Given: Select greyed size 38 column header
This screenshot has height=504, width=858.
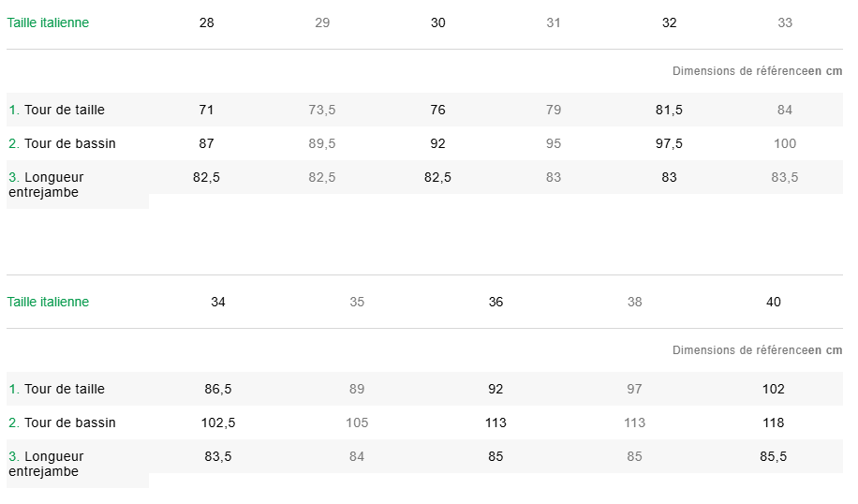Looking at the screenshot, I should 635,302.
